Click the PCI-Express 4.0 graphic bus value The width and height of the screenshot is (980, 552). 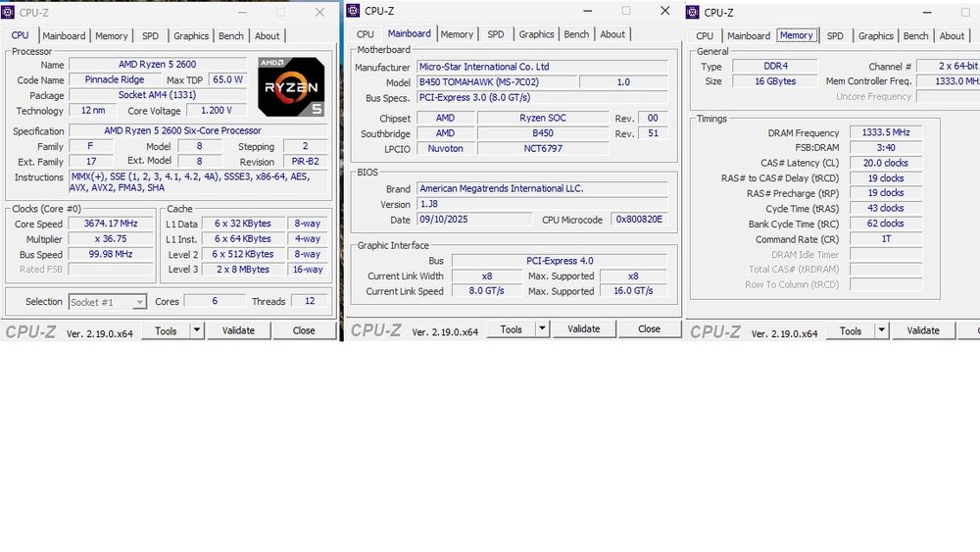click(x=560, y=261)
